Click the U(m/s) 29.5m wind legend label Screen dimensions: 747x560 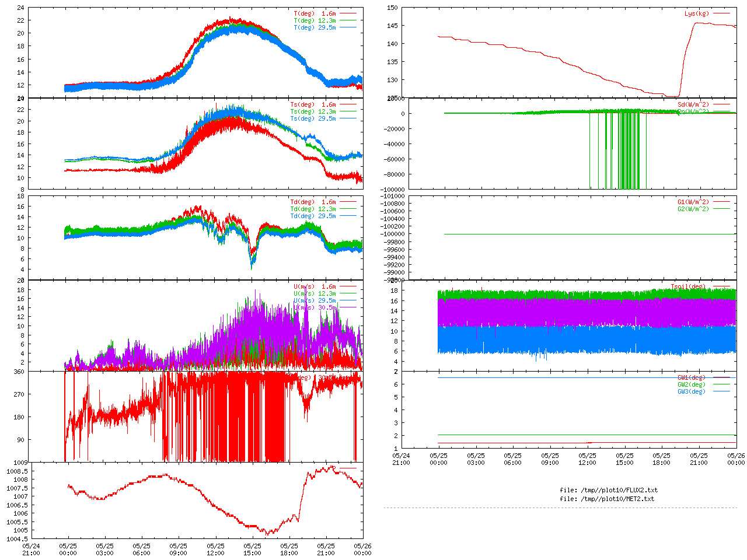tap(315, 301)
